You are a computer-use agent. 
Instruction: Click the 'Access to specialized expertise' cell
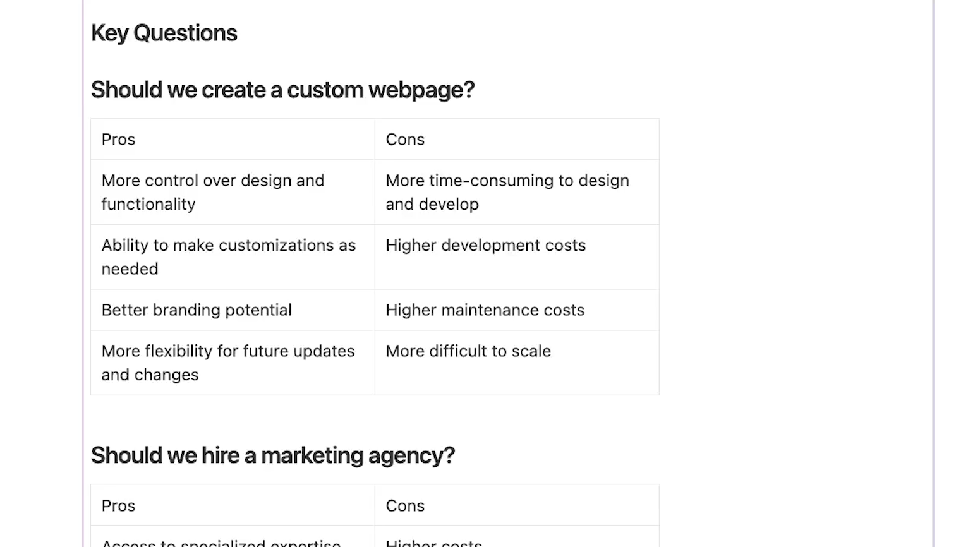(x=233, y=537)
